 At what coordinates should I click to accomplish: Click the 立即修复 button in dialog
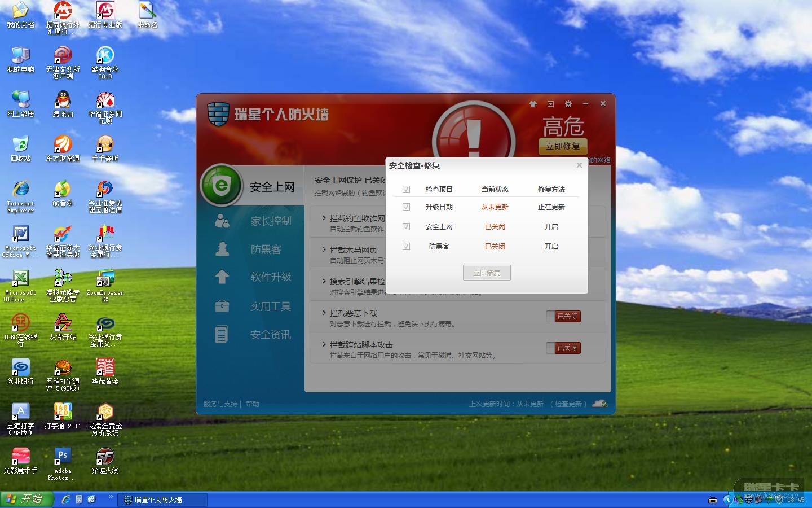point(487,273)
